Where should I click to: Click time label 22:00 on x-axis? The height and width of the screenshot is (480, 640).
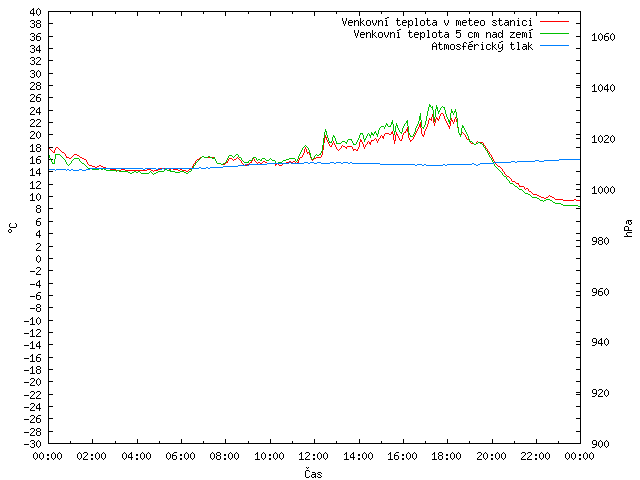(535, 456)
